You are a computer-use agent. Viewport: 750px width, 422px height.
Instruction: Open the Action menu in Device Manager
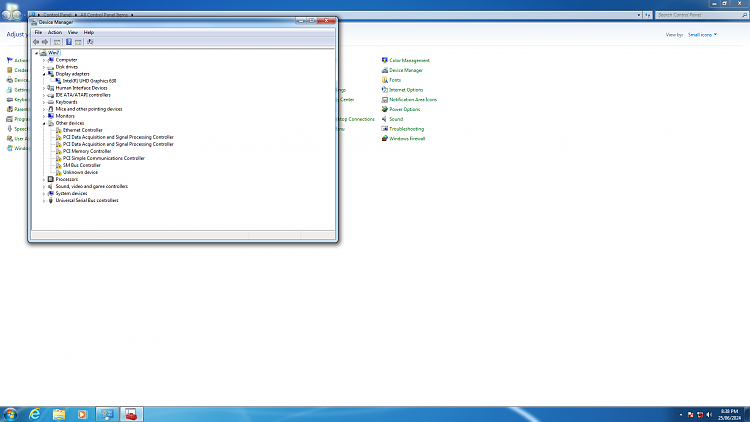click(x=55, y=33)
